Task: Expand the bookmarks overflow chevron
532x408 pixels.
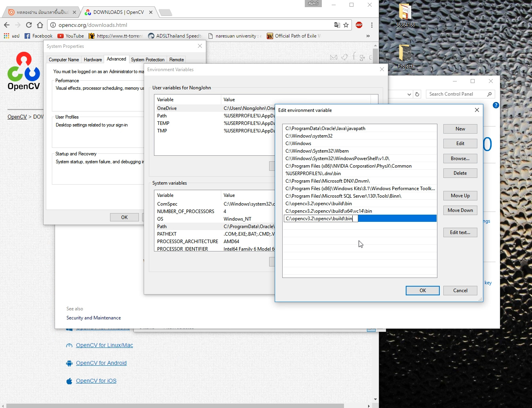Action: 368,36
